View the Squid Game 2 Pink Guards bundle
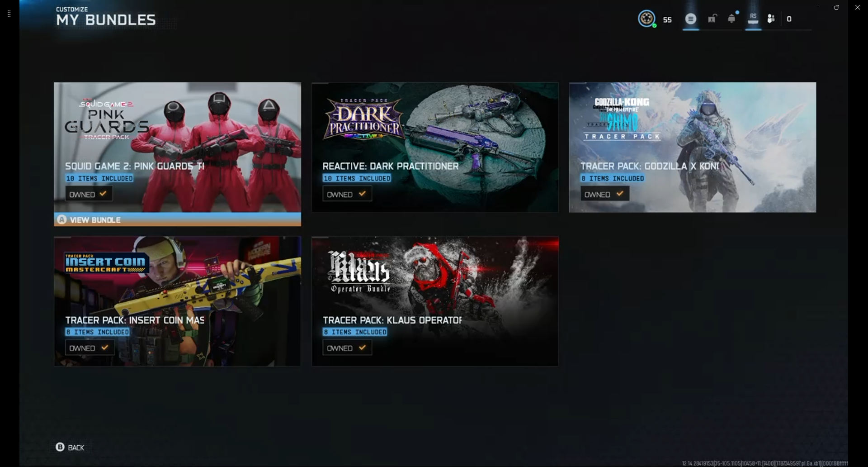Screen dimensions: 868x467 (x=177, y=220)
